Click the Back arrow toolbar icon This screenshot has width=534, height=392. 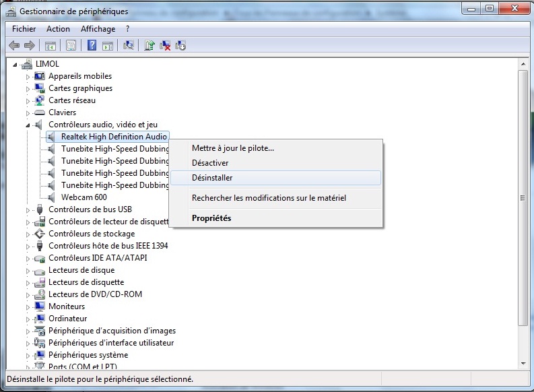pyautogui.click(x=14, y=45)
